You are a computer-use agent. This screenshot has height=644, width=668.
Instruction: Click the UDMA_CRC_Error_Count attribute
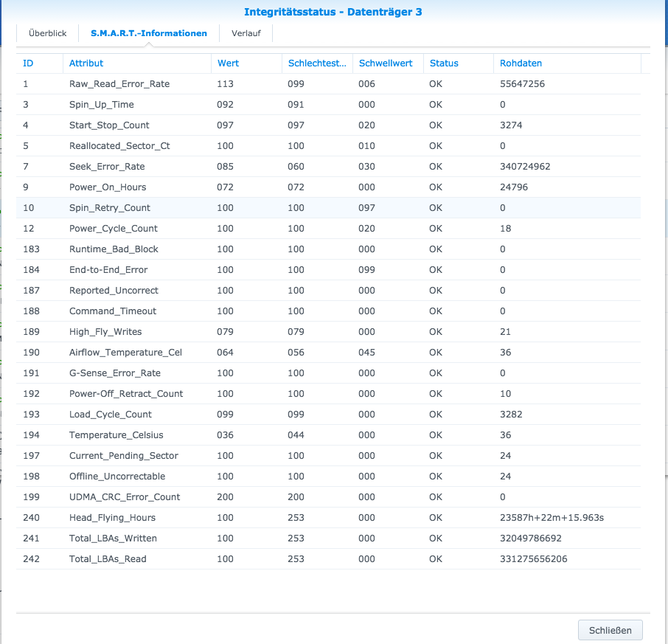125,497
